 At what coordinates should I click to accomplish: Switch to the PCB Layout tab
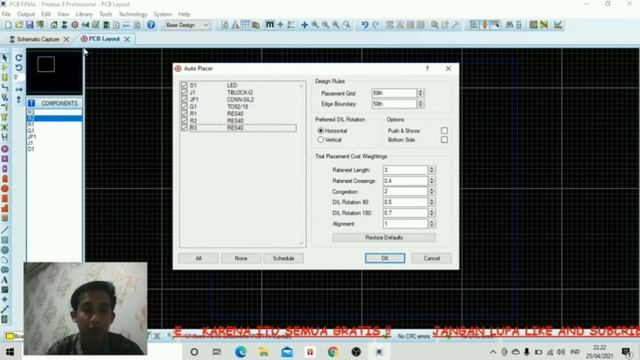pos(104,39)
